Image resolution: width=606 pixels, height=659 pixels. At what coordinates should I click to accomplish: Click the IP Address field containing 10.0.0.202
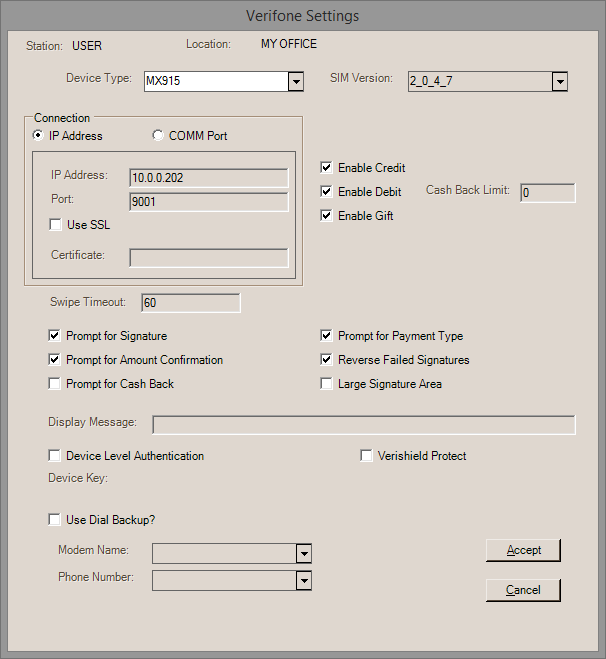(209, 178)
